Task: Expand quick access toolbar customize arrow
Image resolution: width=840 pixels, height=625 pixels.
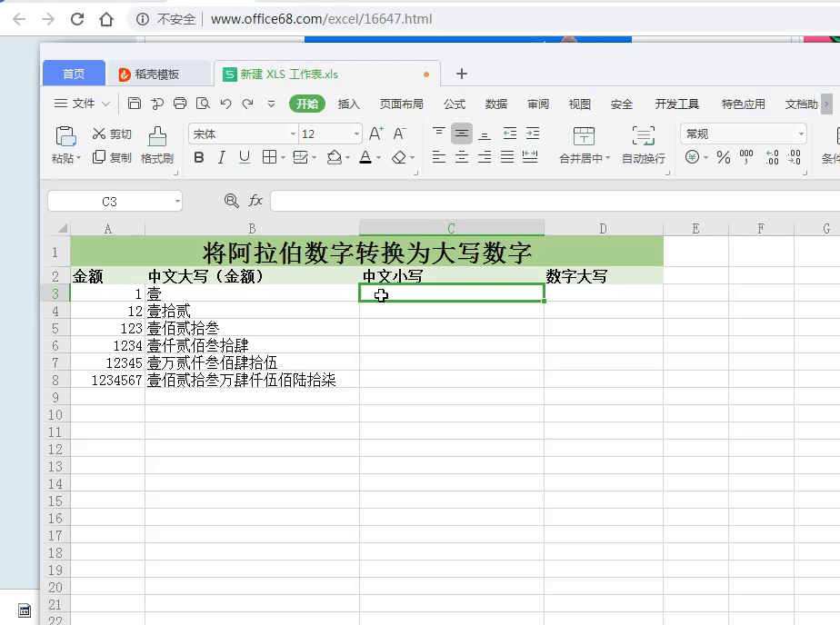Action: (x=272, y=104)
